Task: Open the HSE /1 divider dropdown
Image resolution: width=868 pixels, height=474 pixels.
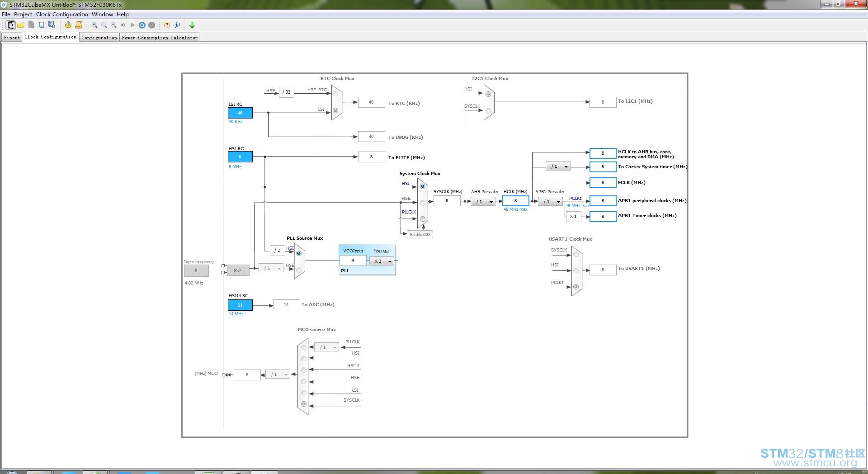Action: (x=271, y=268)
